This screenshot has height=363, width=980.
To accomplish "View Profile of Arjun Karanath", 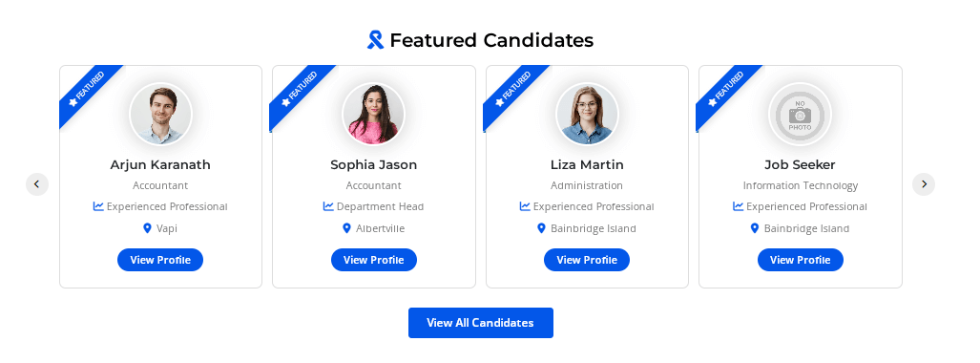I will [x=160, y=260].
